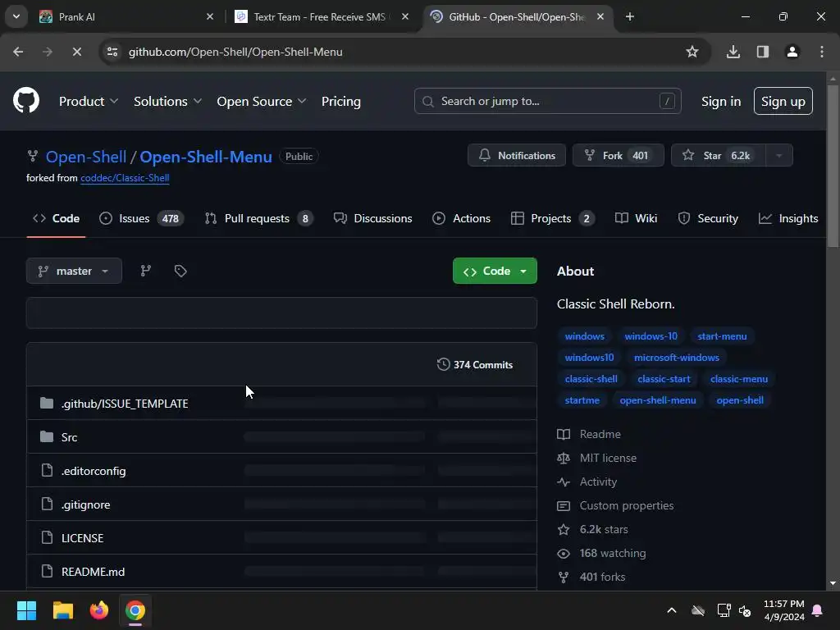Click the Sign in link
Screen dimensions: 840x630
[721, 101]
